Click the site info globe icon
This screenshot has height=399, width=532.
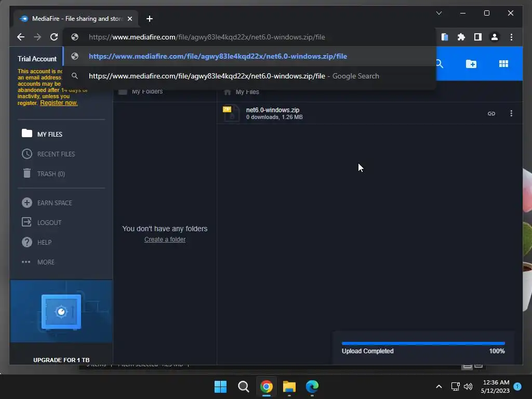click(75, 37)
